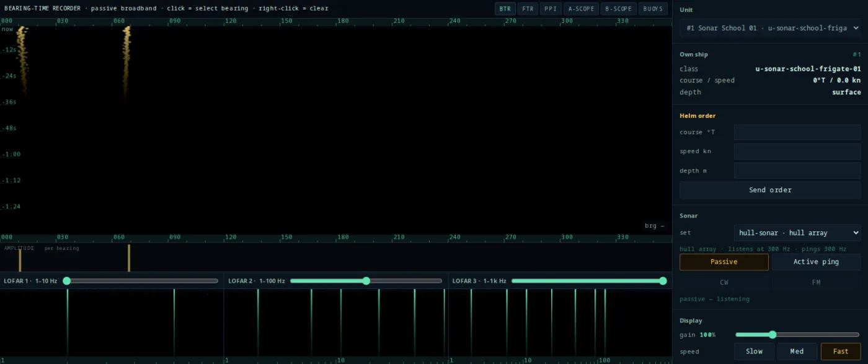
Task: Click the own ship class value
Action: click(x=808, y=69)
